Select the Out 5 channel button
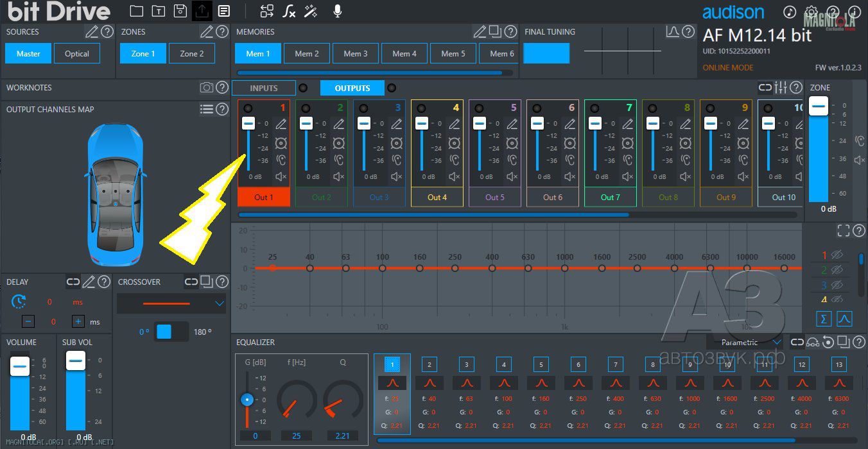Viewport: 868px width, 449px height. click(495, 197)
